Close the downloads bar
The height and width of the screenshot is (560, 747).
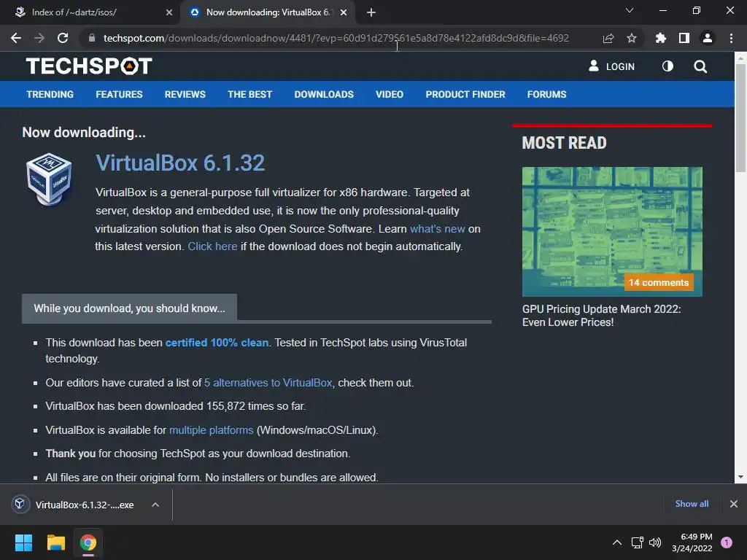coord(734,504)
